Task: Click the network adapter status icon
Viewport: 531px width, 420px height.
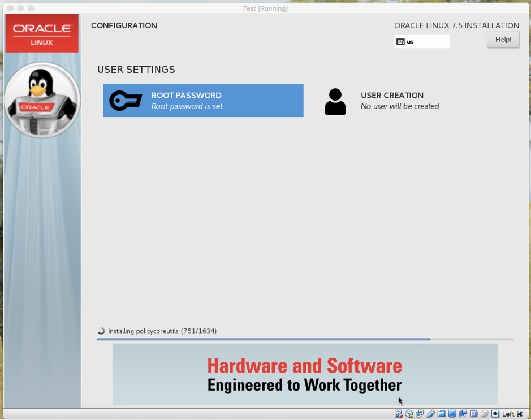Action: [420, 413]
